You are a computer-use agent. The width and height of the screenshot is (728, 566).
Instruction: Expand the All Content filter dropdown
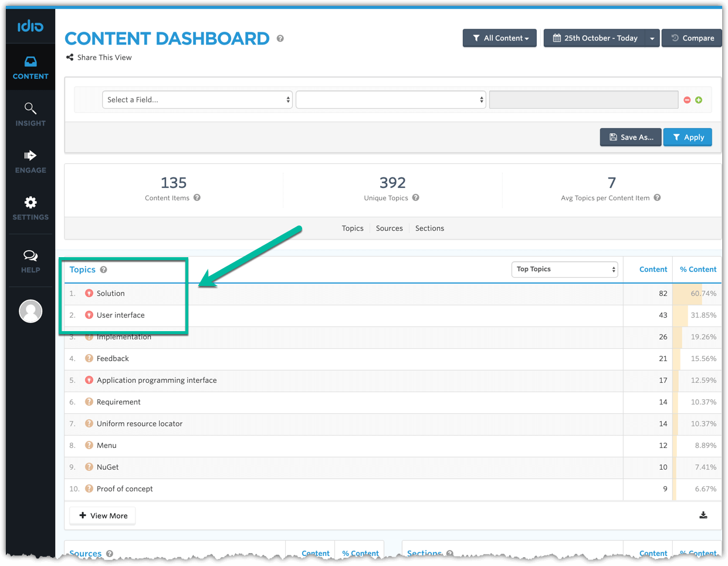point(500,38)
